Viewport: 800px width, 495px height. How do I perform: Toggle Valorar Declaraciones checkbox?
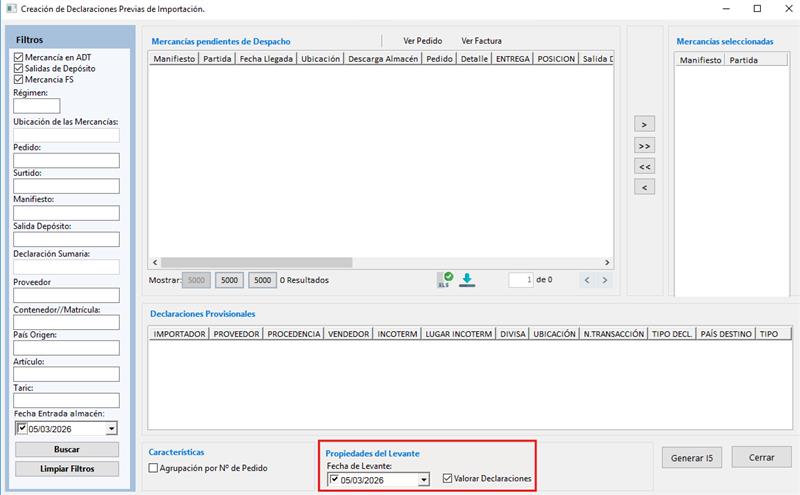point(447,478)
